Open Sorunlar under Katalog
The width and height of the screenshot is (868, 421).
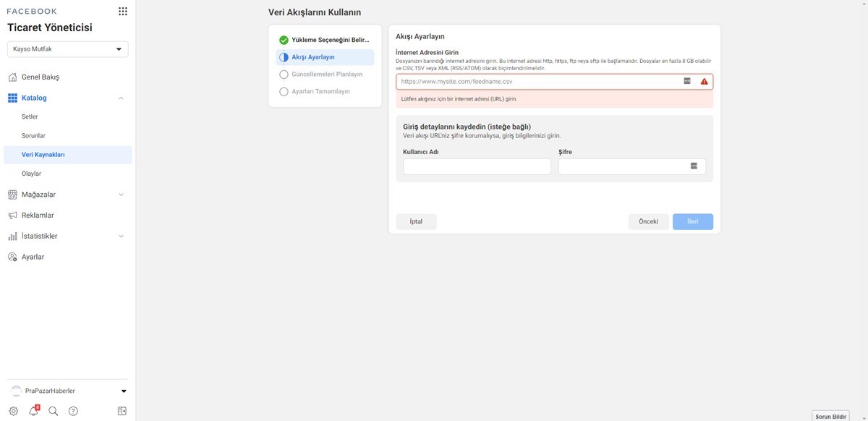coord(33,135)
